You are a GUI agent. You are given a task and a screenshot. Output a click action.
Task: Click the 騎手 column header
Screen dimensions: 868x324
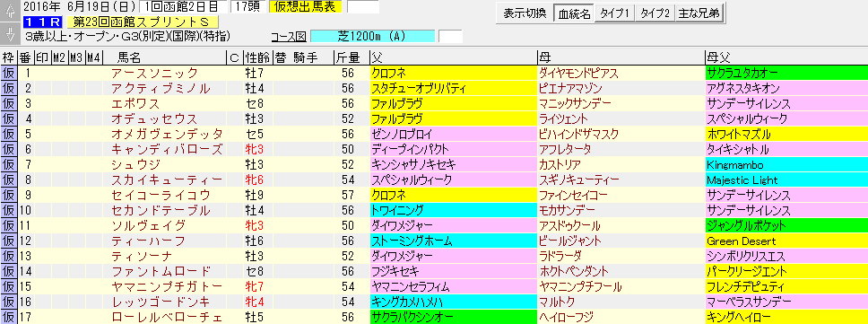[x=305, y=57]
